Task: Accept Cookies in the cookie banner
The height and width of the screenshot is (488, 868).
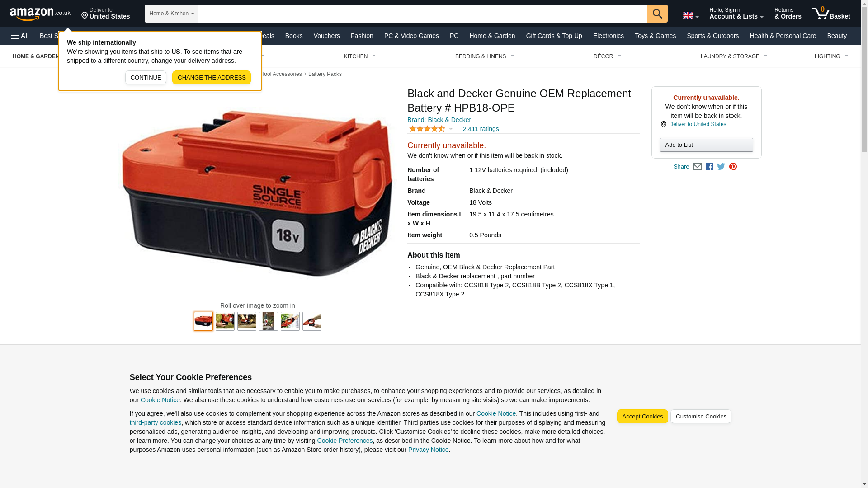Action: [x=642, y=417]
